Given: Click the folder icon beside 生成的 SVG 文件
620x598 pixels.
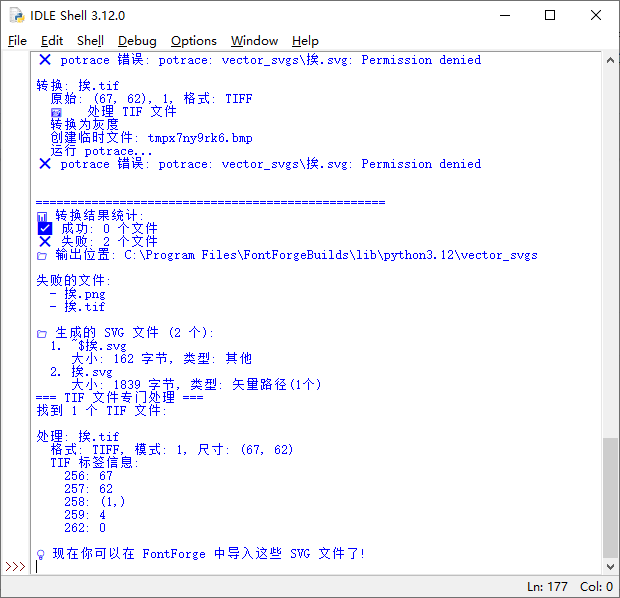Looking at the screenshot, I should click(42, 333).
